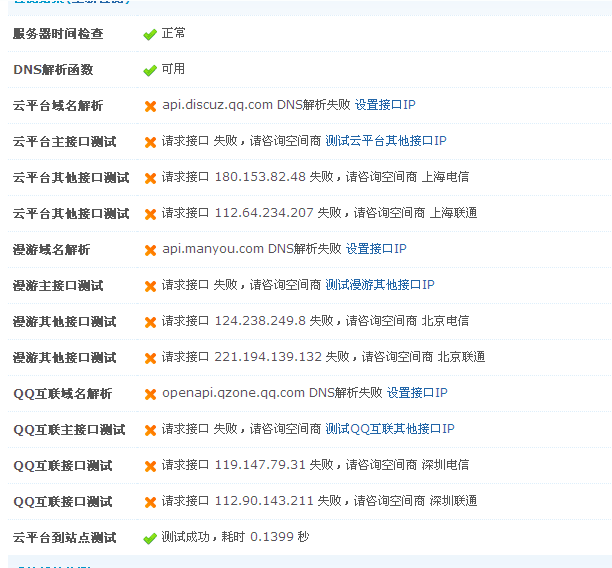Click the orange X icon beside 112.64.234.207
612x568 pixels.
[x=150, y=214]
